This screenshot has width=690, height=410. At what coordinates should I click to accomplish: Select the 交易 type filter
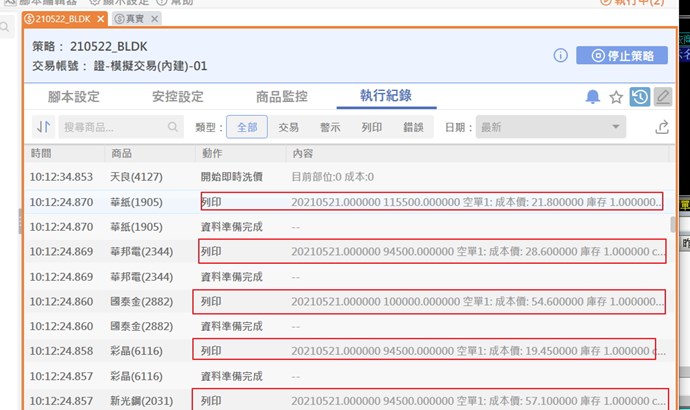(x=289, y=127)
